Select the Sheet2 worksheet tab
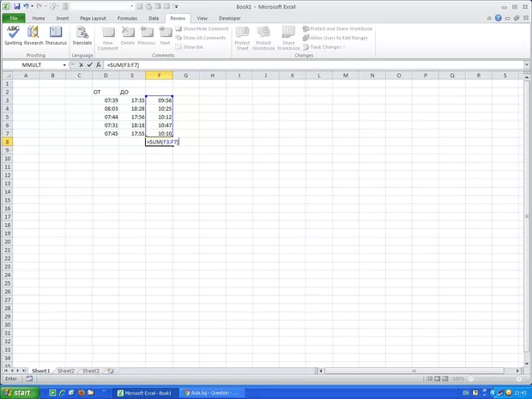The image size is (532, 399). tap(65, 371)
